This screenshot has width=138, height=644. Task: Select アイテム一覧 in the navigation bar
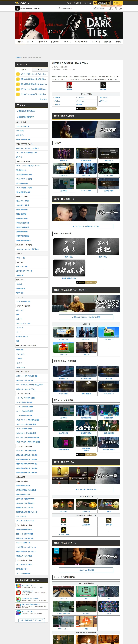pyautogui.click(x=96, y=42)
